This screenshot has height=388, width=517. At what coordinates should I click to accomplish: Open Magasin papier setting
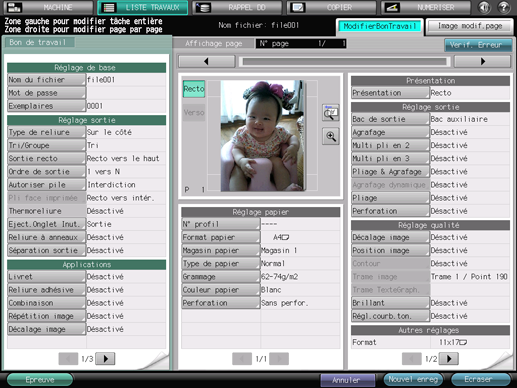point(220,251)
